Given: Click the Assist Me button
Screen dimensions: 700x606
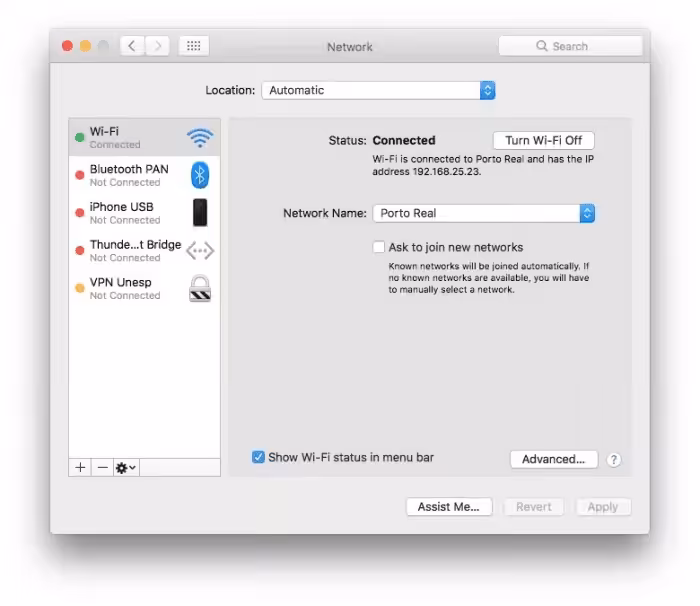Looking at the screenshot, I should click(x=449, y=507).
